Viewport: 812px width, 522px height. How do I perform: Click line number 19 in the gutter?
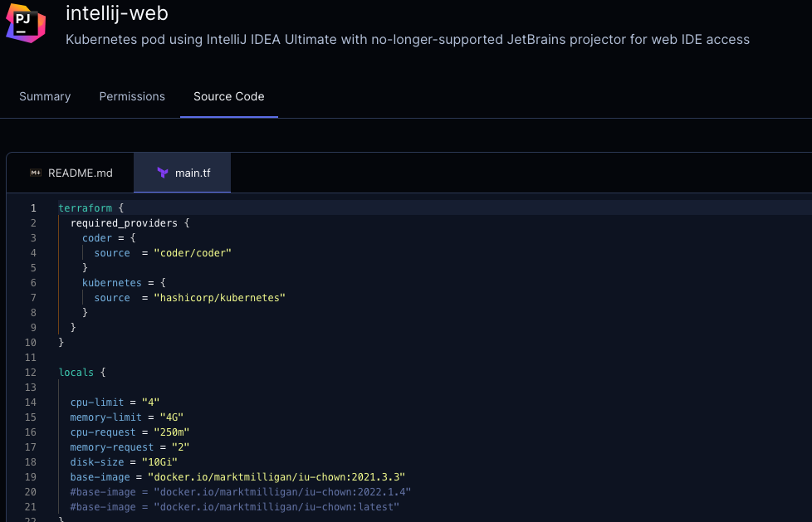31,477
